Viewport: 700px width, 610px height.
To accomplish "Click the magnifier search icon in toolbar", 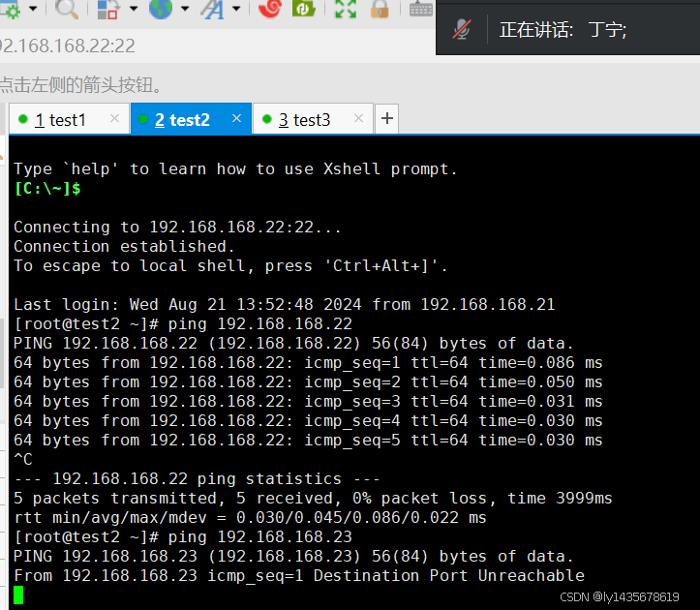I will (x=67, y=10).
